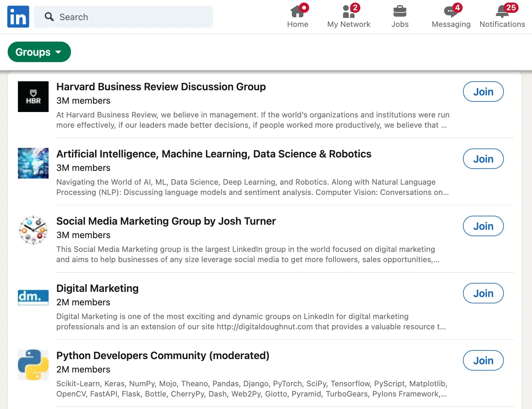The width and height of the screenshot is (532, 409).
Task: Join the Digital Marketing group
Action: tap(483, 293)
